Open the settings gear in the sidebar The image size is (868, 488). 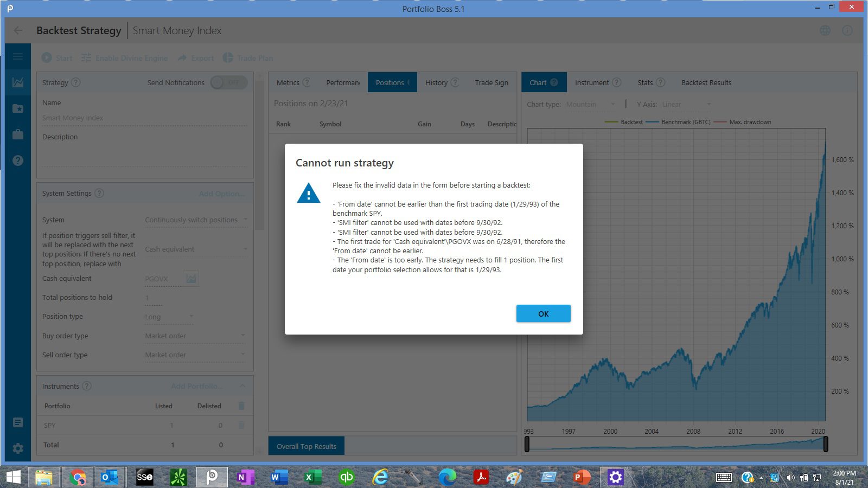[x=18, y=448]
